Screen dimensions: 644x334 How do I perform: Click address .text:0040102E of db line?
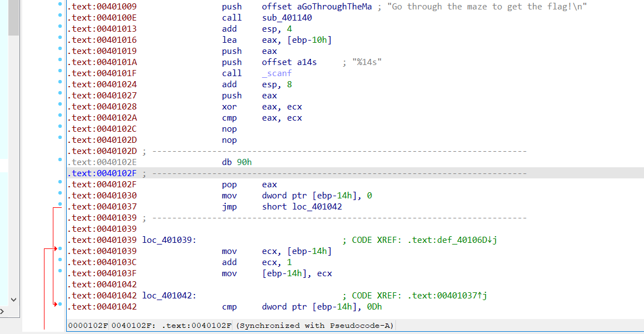click(x=102, y=162)
